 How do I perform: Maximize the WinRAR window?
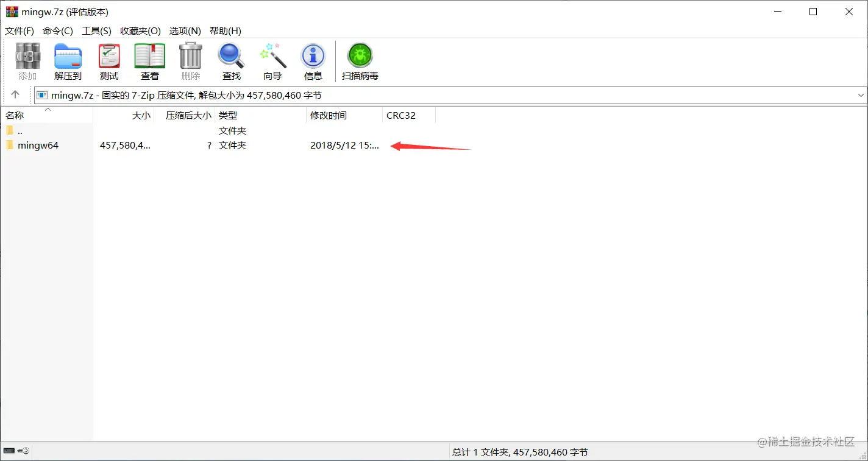coord(813,12)
